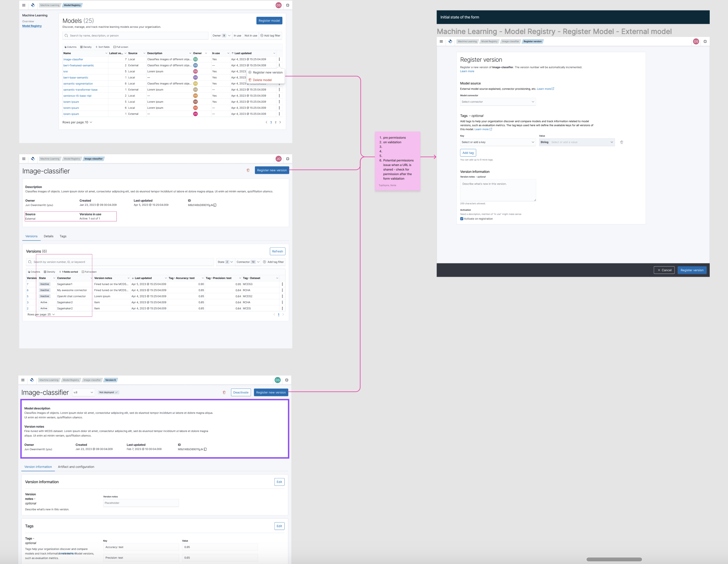The width and height of the screenshot is (728, 564).
Task: Copy the model ID to clipboard
Action: 215,205
